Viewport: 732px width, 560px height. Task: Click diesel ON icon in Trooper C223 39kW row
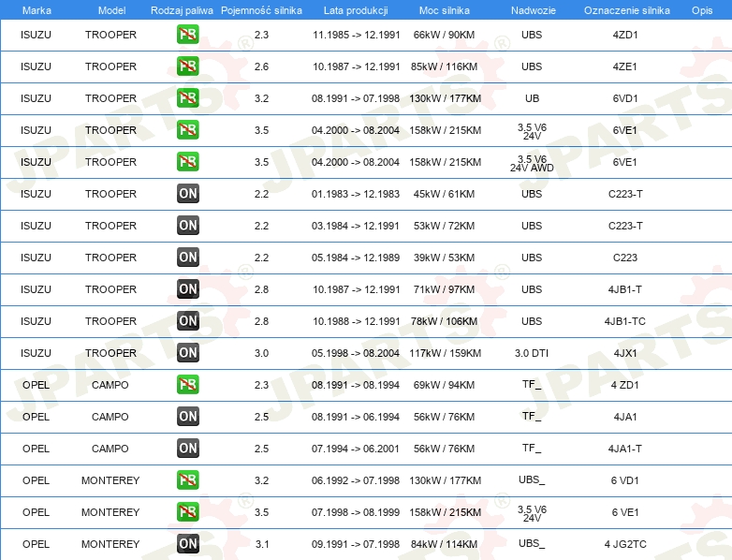[x=187, y=257]
